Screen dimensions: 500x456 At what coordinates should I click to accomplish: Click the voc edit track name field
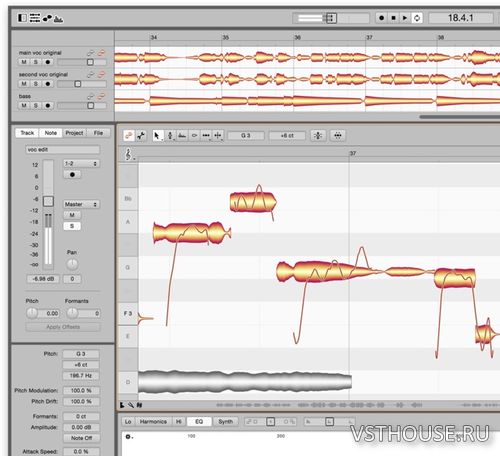tap(63, 150)
